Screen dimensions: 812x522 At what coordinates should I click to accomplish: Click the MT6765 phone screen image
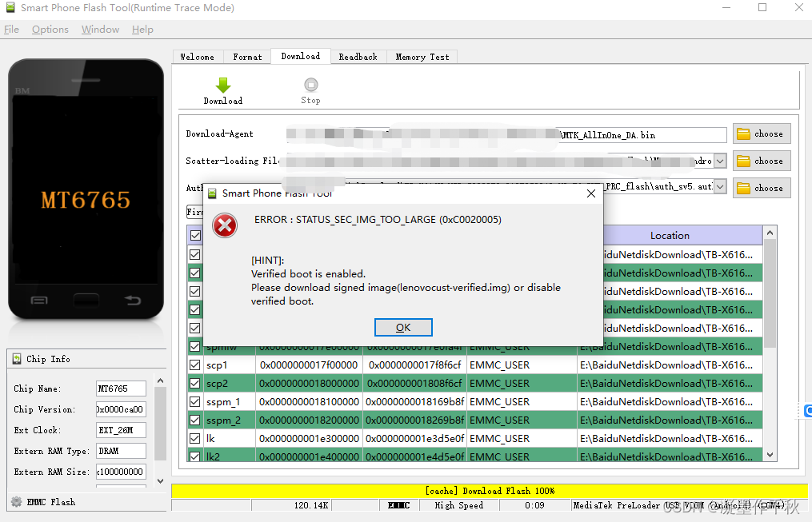pos(86,189)
